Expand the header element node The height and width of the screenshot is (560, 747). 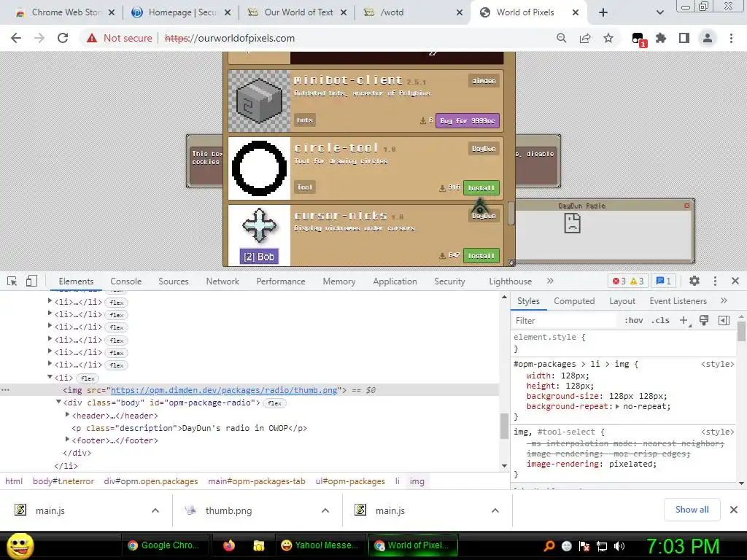tap(68, 415)
